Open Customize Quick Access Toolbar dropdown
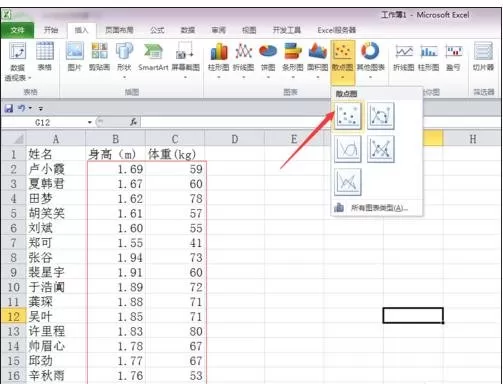Image resolution: width=503 pixels, height=384 pixels. (41, 109)
